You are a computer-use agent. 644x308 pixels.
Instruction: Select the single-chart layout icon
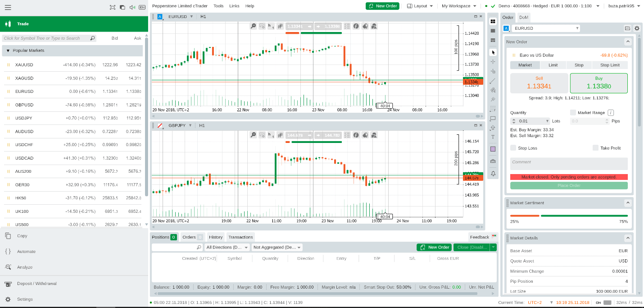coord(493,31)
